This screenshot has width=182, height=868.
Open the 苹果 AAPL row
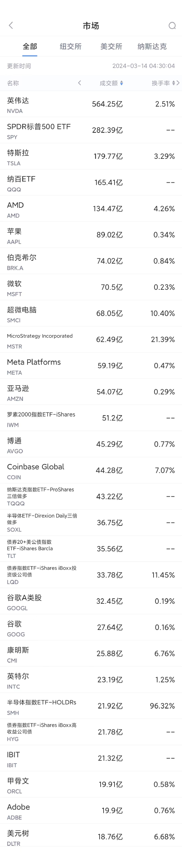[91, 235]
